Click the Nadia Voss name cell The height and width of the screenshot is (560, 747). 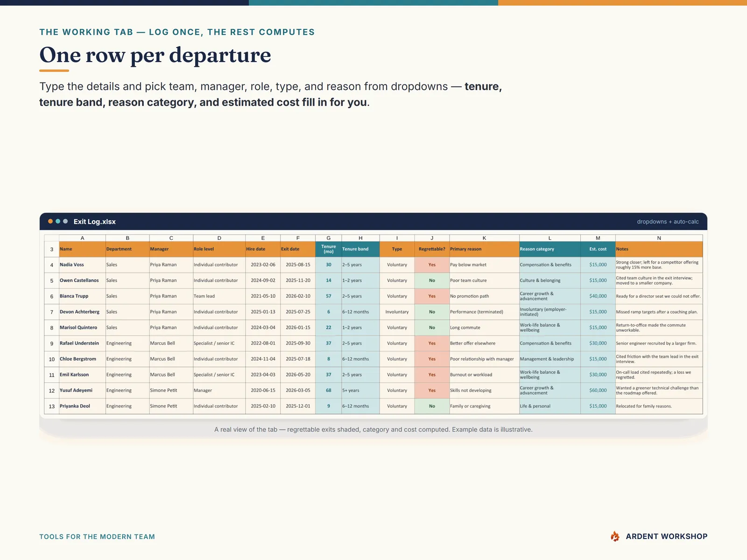(x=82, y=265)
